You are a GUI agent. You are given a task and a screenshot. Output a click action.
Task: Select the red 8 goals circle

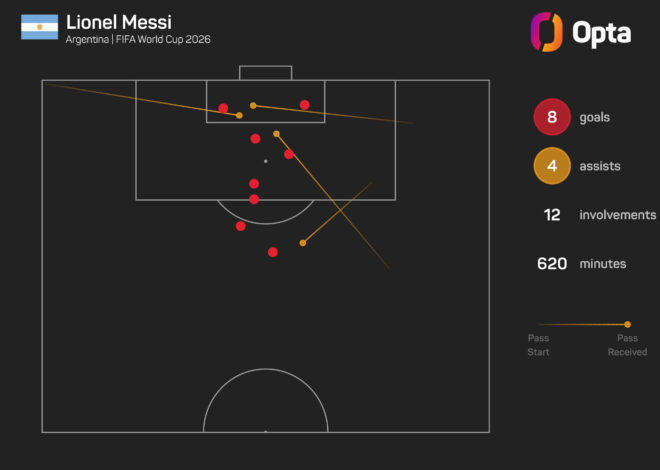tap(552, 117)
